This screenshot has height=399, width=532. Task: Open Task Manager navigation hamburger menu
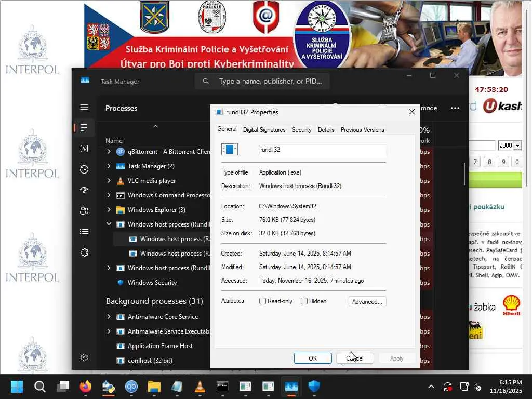pos(84,107)
